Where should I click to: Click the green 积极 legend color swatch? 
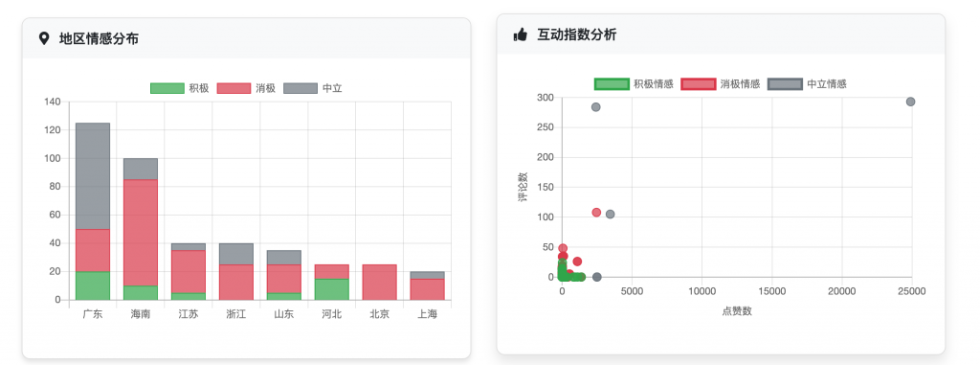[x=167, y=88]
